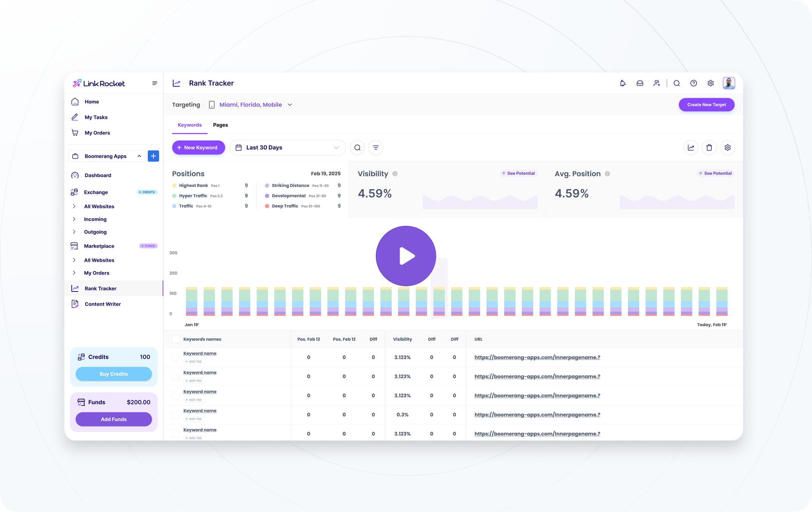Click the Buy Credits button

pos(114,374)
